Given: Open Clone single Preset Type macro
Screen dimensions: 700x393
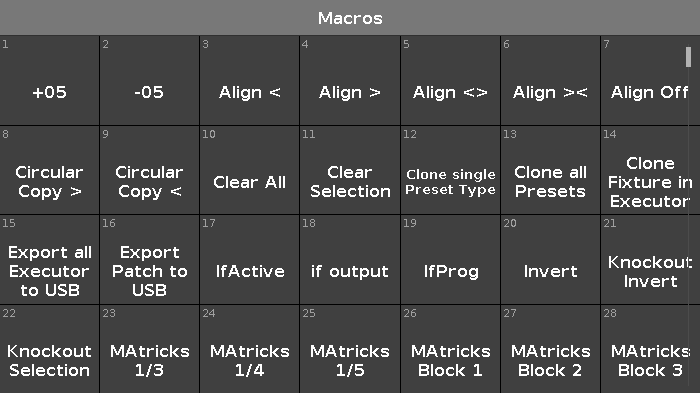Looking at the screenshot, I should click(x=450, y=170).
